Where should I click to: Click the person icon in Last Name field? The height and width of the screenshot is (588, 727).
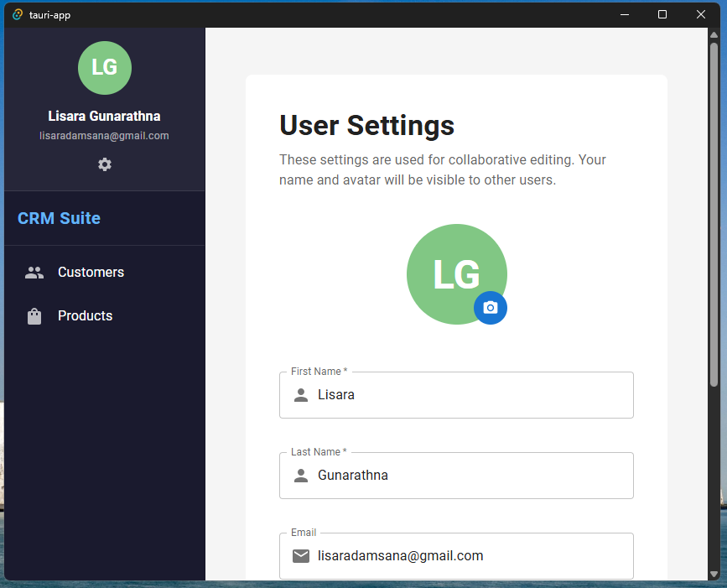pyautogui.click(x=301, y=475)
